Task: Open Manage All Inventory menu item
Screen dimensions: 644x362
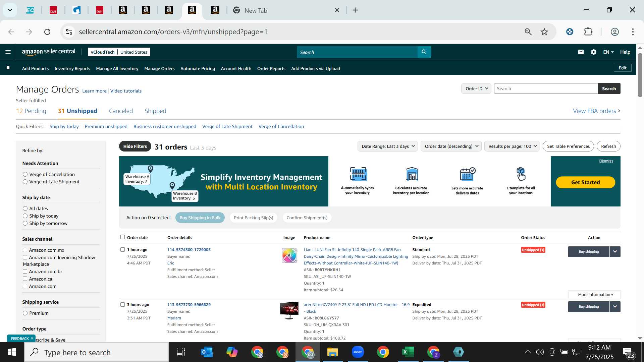Action: (x=117, y=68)
